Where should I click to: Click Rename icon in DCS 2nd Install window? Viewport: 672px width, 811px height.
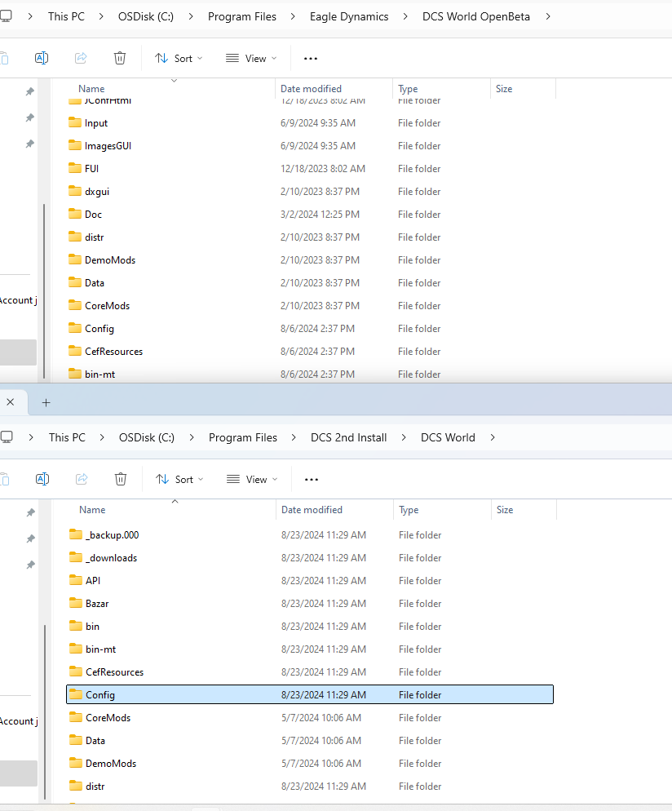[42, 479]
